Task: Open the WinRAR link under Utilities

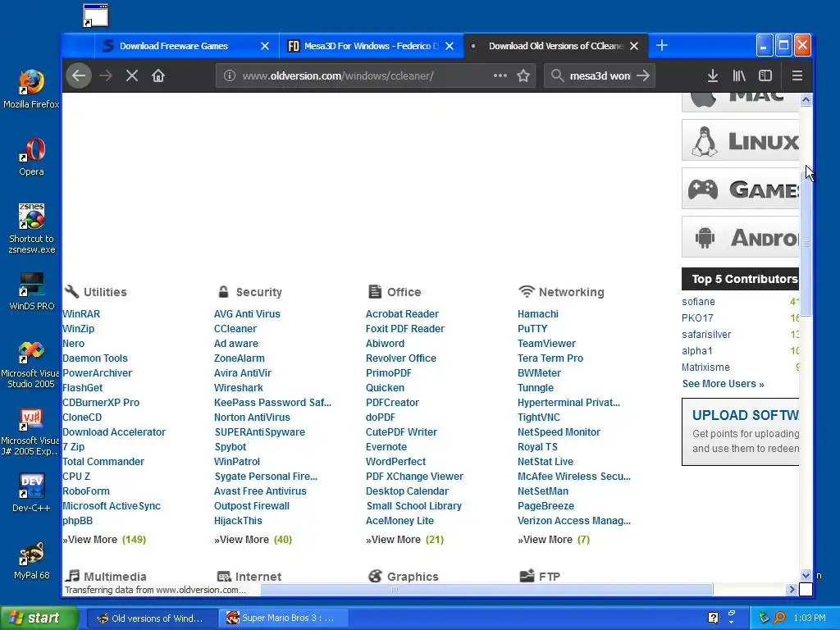Action: [81, 314]
